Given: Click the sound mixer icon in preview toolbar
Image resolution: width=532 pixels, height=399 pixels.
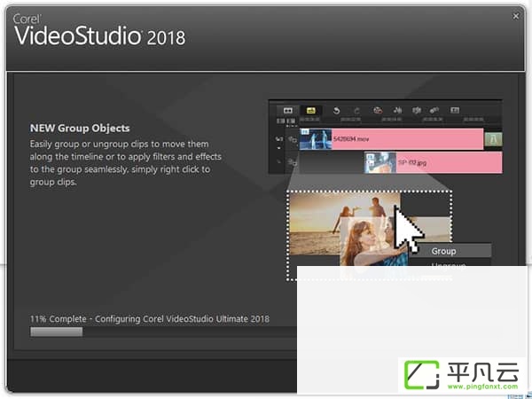Looking at the screenshot, I should [x=397, y=110].
